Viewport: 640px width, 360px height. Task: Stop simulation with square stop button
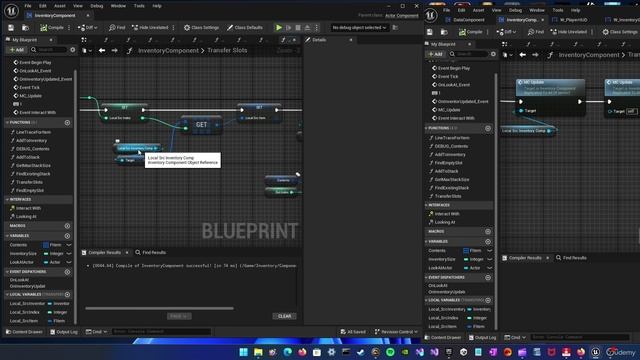pyautogui.click(x=298, y=28)
